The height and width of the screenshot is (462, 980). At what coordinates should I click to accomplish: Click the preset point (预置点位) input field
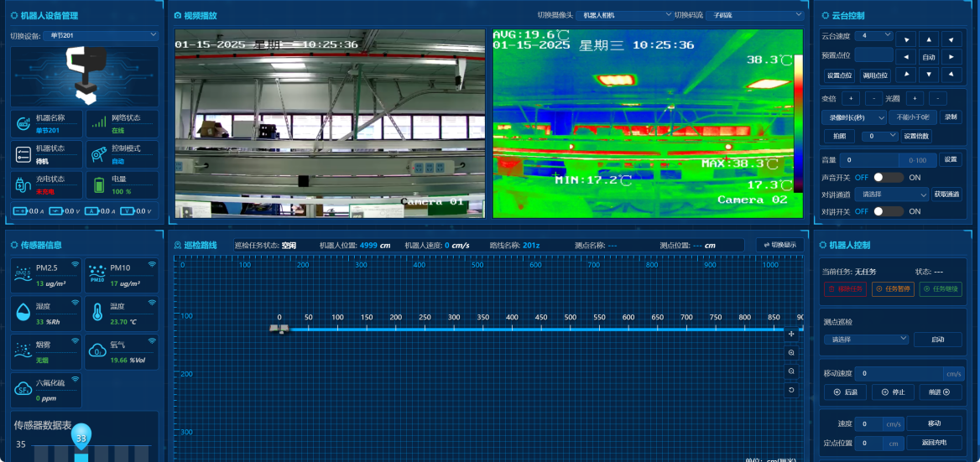[873, 55]
